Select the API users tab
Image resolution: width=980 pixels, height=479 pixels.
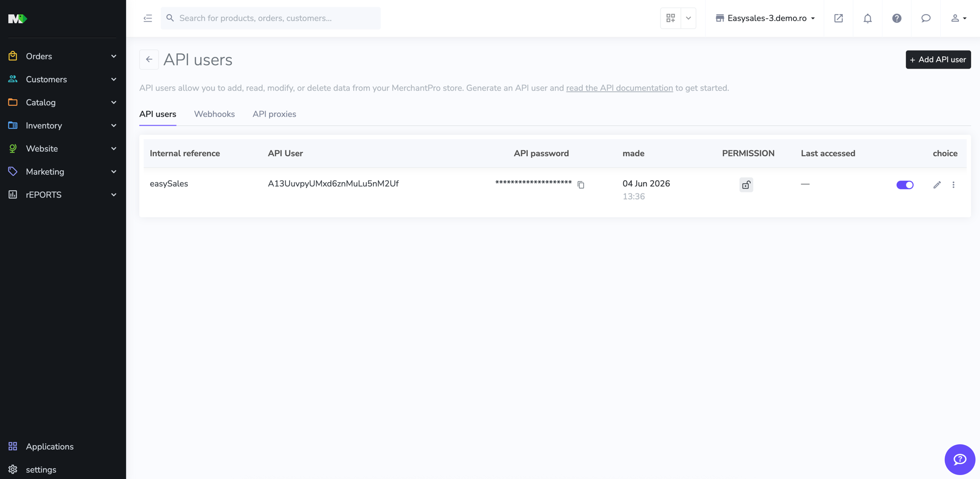158,114
